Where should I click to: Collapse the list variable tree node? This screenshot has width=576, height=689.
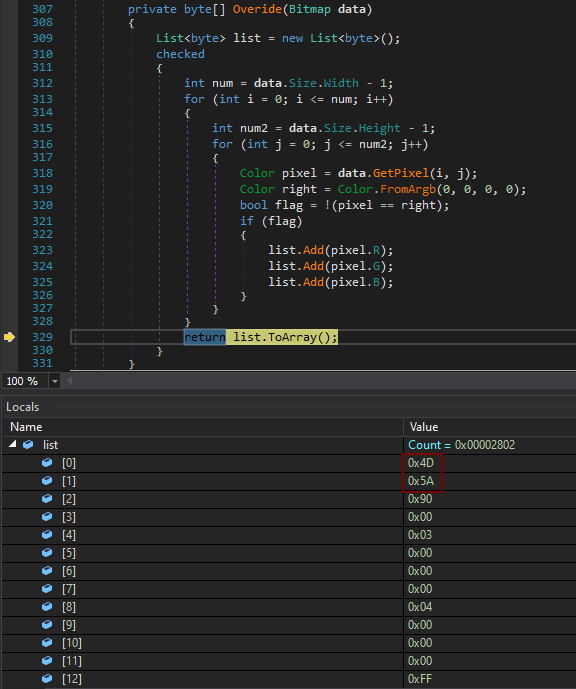point(13,444)
